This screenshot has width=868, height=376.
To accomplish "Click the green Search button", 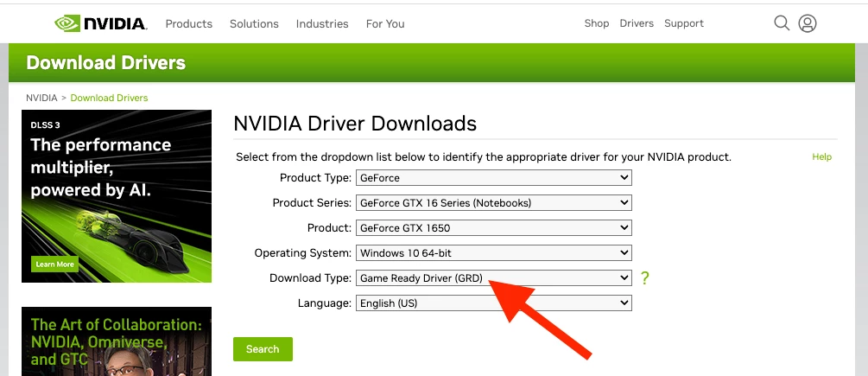I will pyautogui.click(x=263, y=349).
